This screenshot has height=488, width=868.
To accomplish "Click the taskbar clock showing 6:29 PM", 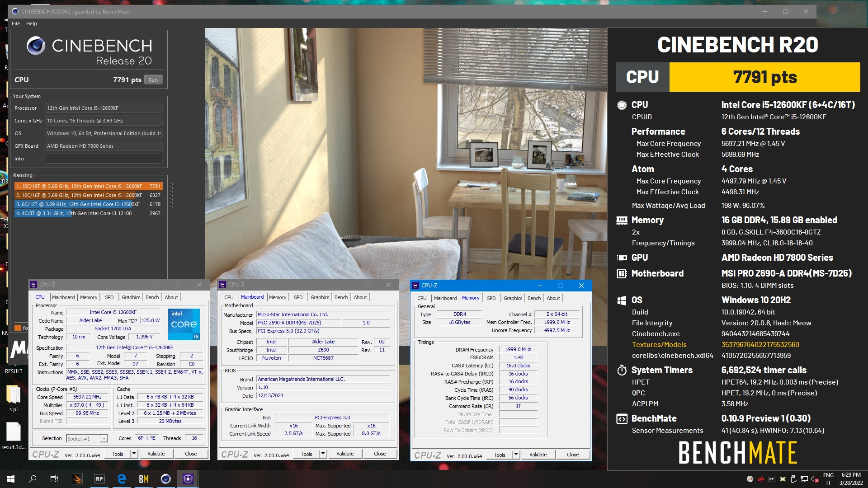I will click(851, 479).
